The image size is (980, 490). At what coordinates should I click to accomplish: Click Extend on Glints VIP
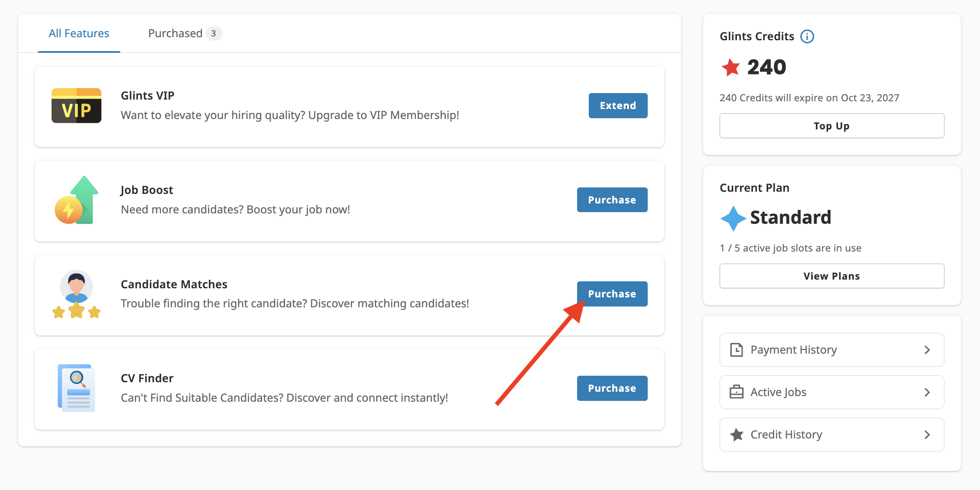coord(618,105)
